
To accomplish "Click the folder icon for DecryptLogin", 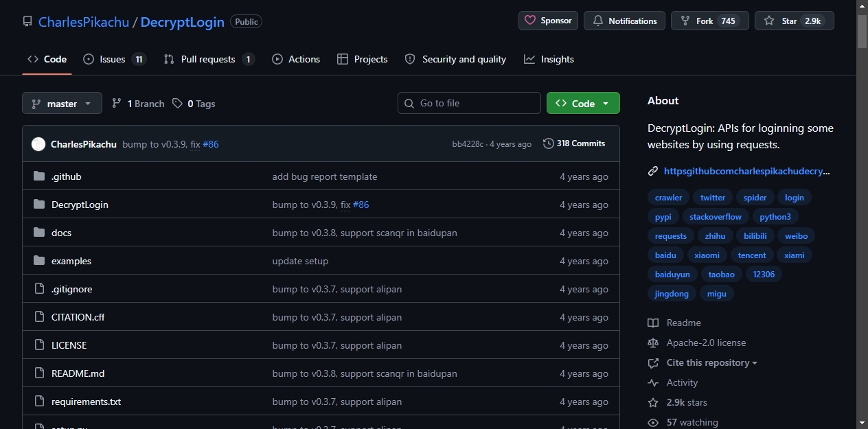I will 39,205.
